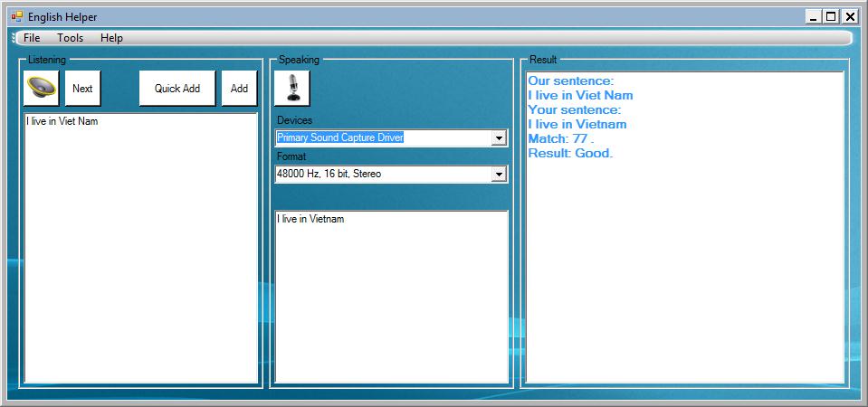Click the 'Your sentence:' result line
Screen dimensions: 868x407
(x=575, y=109)
